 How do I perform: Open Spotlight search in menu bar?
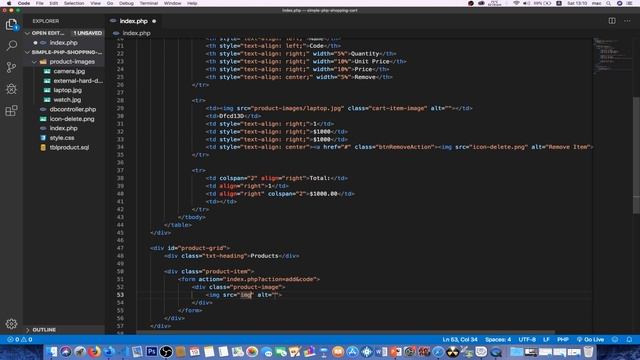(608, 3)
